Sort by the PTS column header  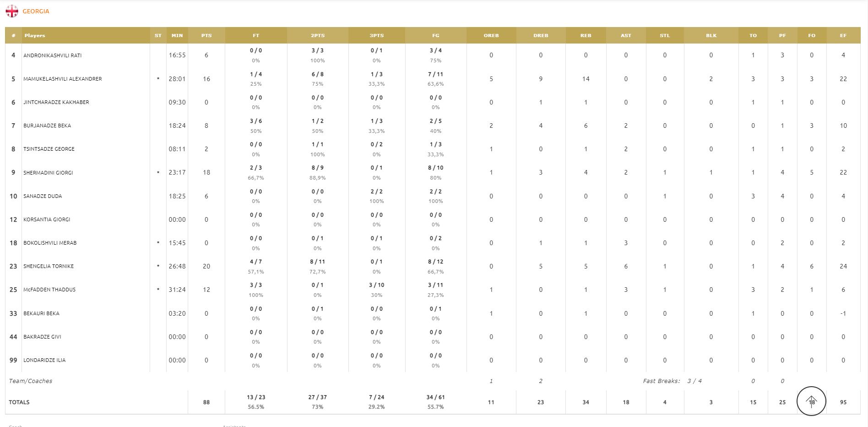(206, 35)
